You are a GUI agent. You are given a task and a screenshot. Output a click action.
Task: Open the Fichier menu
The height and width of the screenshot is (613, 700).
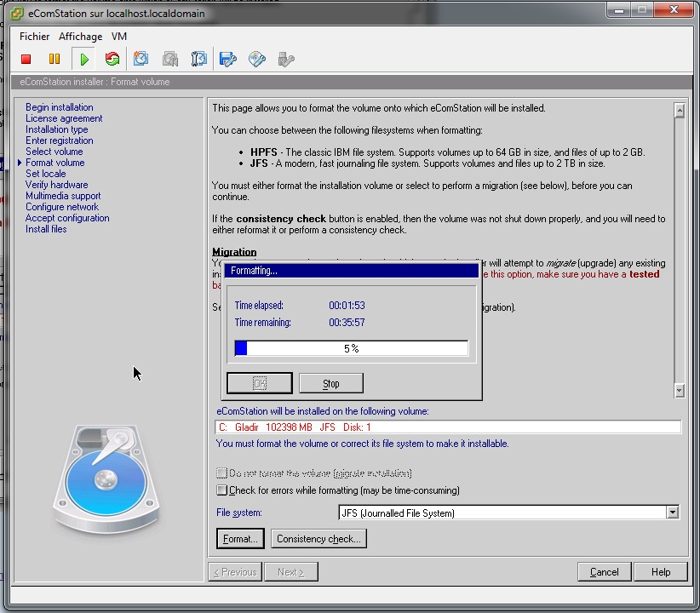tap(35, 37)
